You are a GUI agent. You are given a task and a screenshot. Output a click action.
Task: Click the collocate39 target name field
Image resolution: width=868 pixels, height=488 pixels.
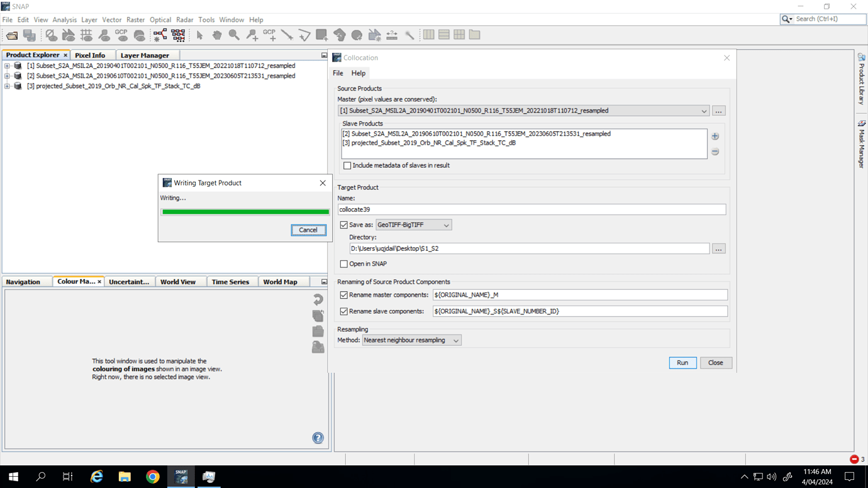(x=531, y=209)
